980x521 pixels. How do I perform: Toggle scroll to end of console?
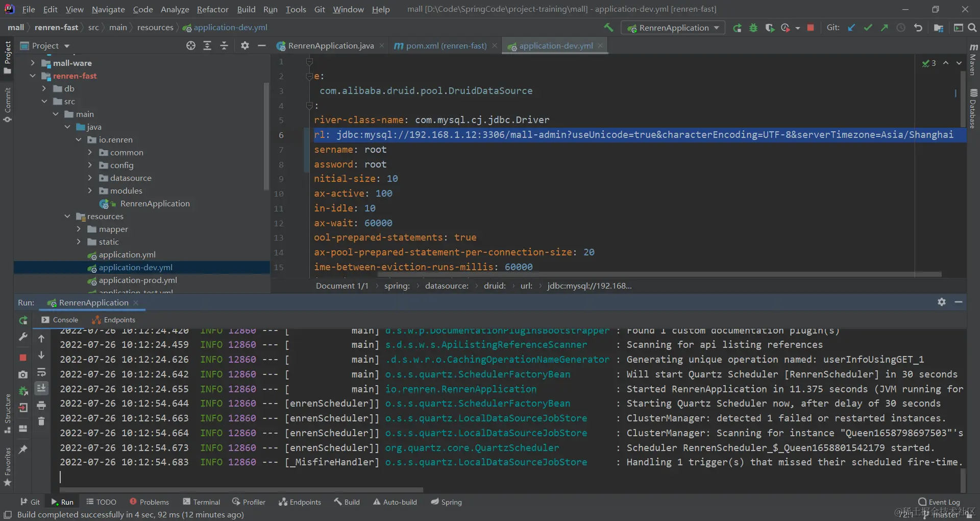coord(41,388)
